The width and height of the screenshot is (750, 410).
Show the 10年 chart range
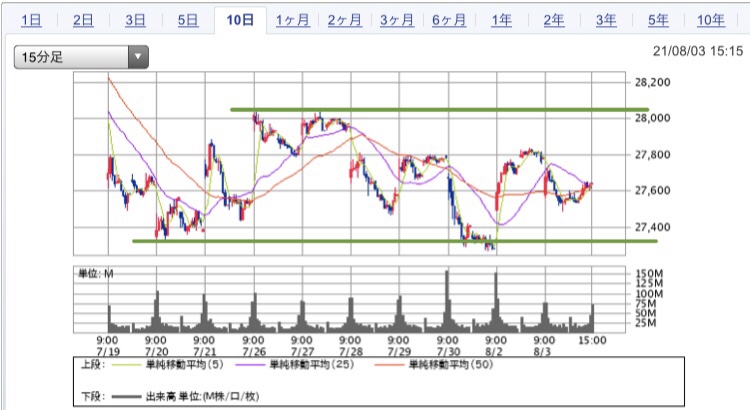click(710, 20)
